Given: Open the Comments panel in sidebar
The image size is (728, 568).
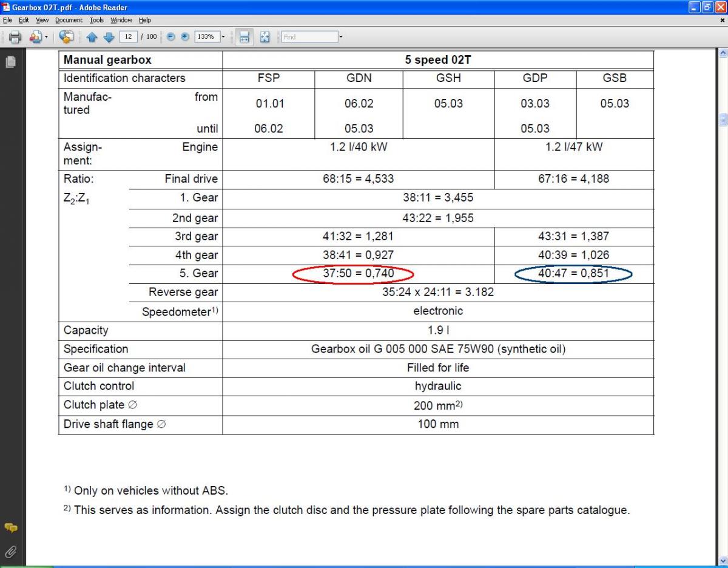Looking at the screenshot, I should (10, 528).
